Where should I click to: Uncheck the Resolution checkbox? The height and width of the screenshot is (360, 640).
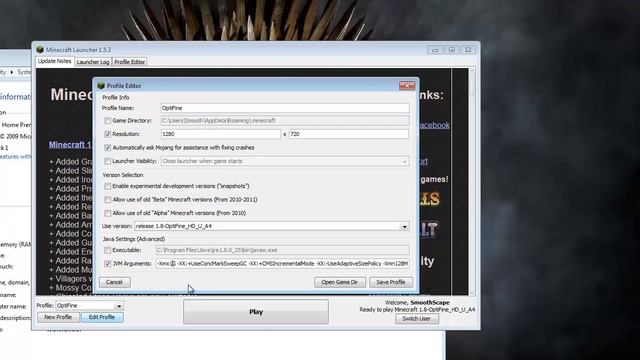[x=107, y=134]
